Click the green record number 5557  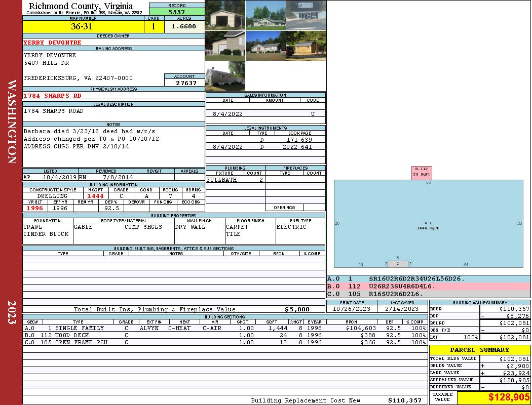(x=177, y=12)
